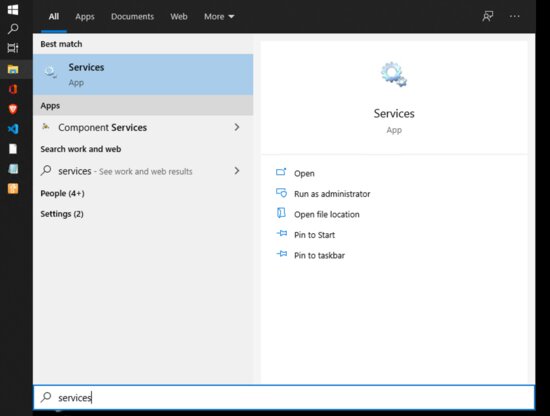Launch Office from the taskbar
550x416 pixels.
[13, 89]
